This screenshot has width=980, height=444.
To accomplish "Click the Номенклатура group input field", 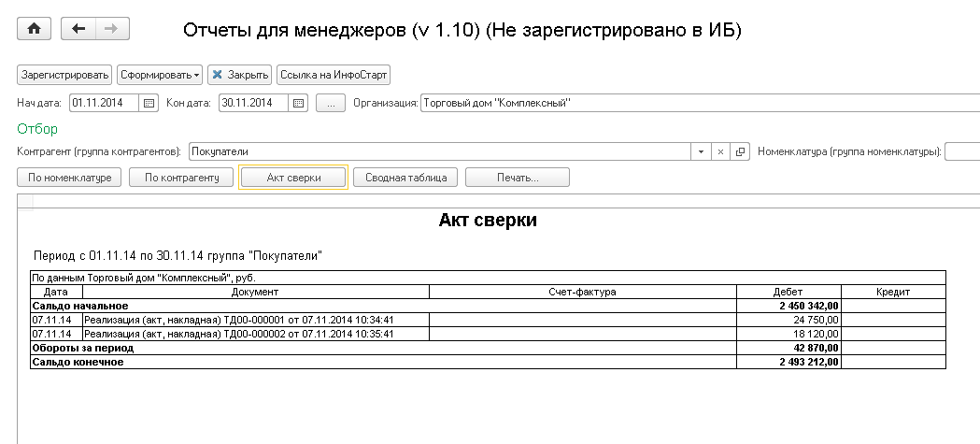I will (962, 151).
